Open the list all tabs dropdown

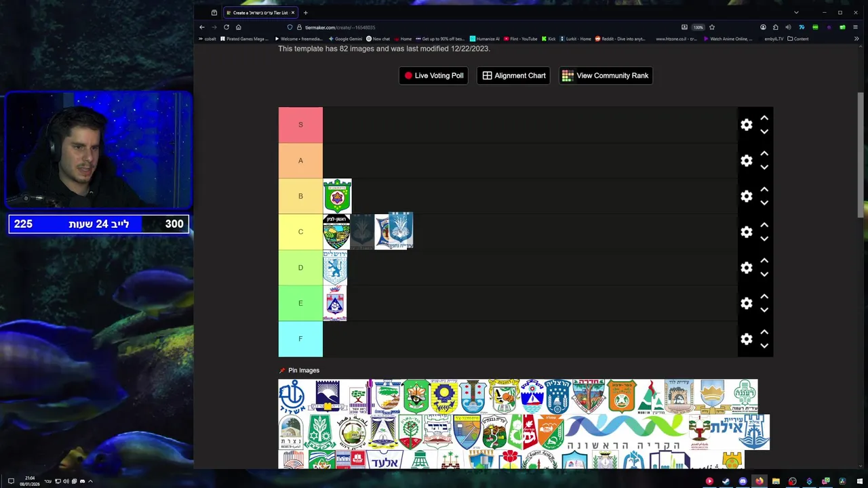[796, 12]
